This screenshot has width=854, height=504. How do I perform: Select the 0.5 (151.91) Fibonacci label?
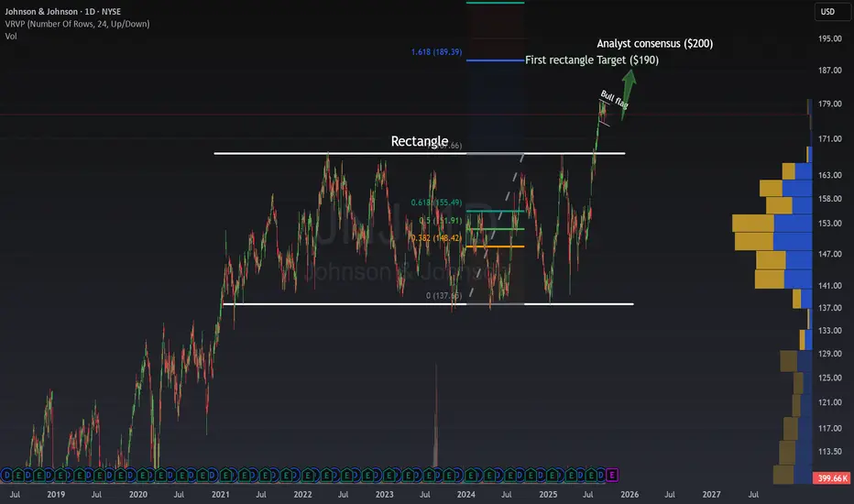(x=440, y=221)
